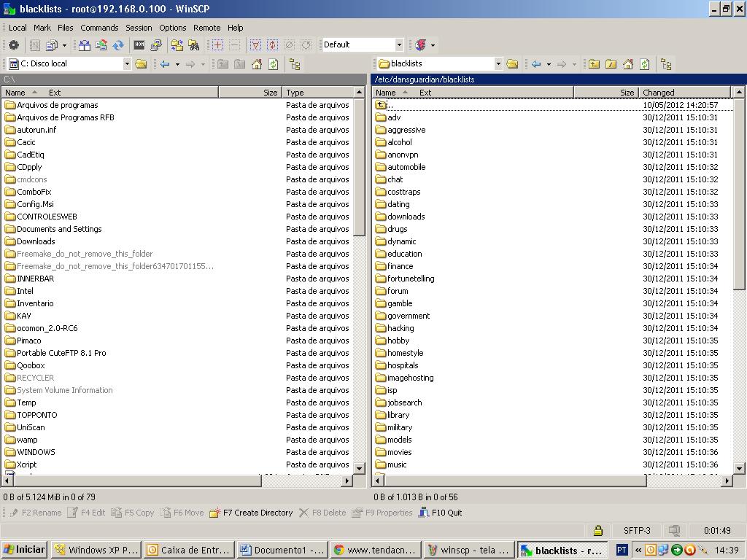Open Caixa de Entrada taskbar window
747x560 pixels.
[189, 550]
